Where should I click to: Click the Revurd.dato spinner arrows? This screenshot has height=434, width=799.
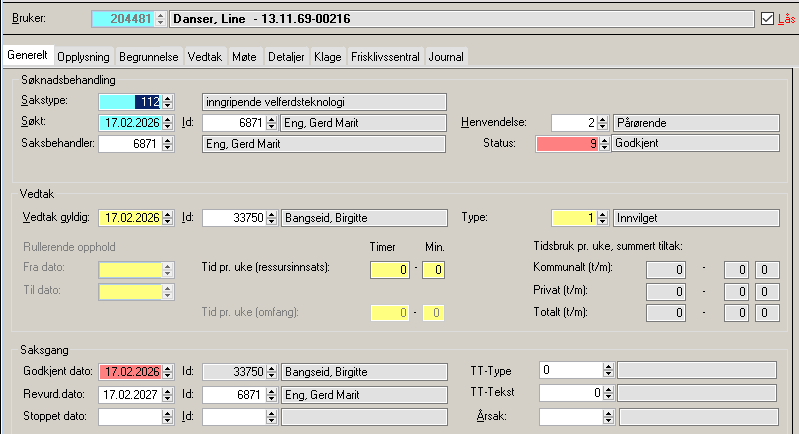[168, 394]
